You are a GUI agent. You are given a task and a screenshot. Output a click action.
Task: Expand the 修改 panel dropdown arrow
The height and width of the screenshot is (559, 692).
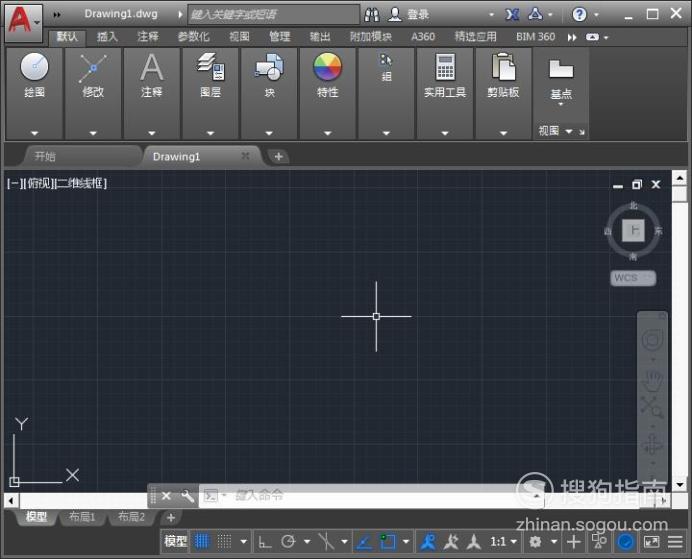[x=93, y=133]
